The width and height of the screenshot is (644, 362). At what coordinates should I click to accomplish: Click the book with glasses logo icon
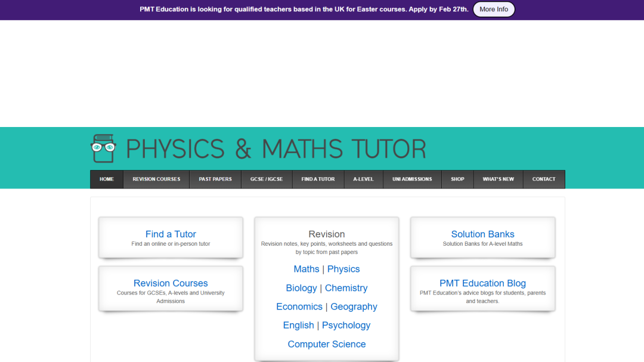point(103,148)
